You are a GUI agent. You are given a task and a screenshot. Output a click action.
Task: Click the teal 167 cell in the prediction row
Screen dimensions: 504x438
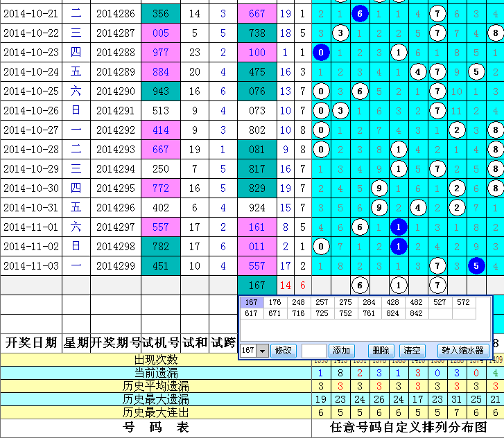257,285
